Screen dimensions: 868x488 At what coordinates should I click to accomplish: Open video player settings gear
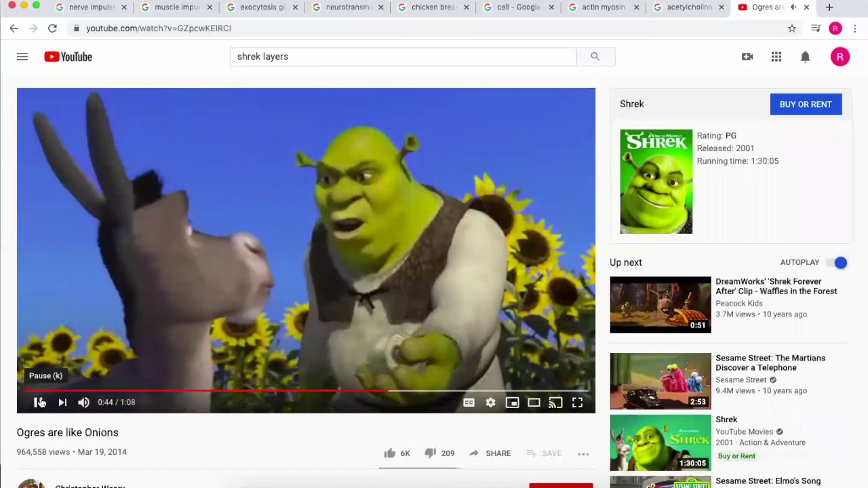click(490, 403)
